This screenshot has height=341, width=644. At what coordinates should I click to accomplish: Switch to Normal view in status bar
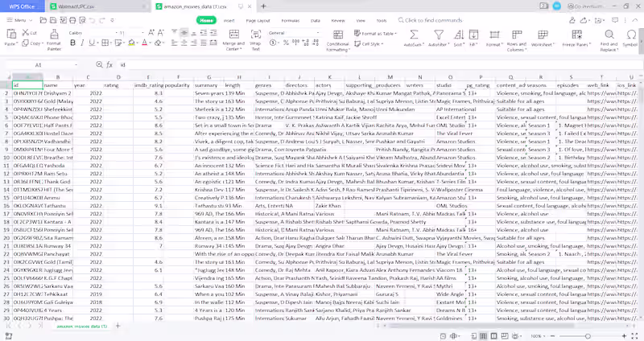point(484,336)
